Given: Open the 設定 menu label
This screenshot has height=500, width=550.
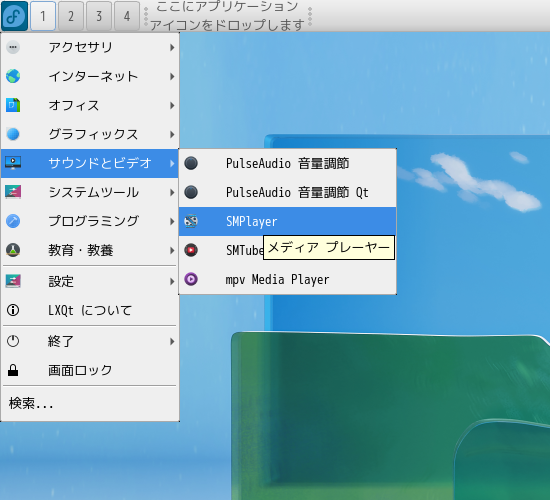Looking at the screenshot, I should click(x=61, y=281).
